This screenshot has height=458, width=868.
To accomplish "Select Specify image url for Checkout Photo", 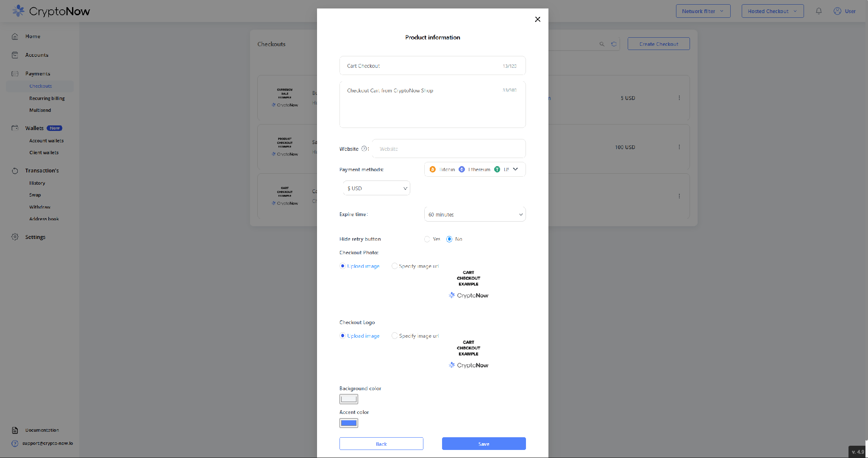I will coord(395,266).
